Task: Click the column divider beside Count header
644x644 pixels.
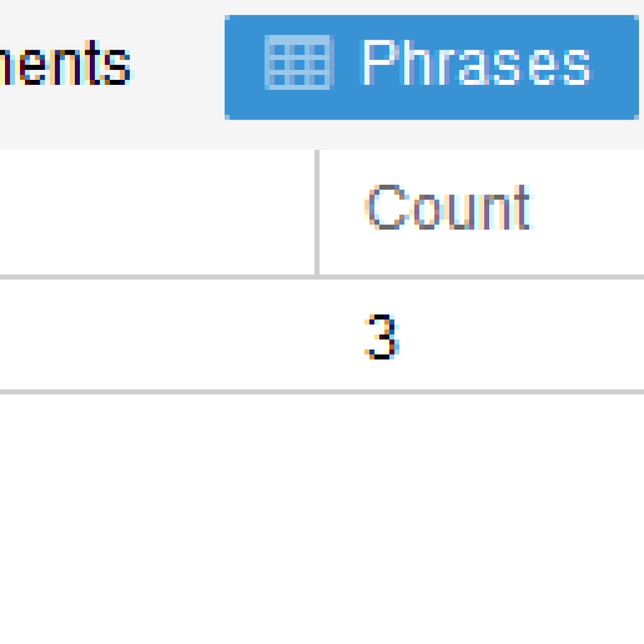Action: (x=317, y=212)
